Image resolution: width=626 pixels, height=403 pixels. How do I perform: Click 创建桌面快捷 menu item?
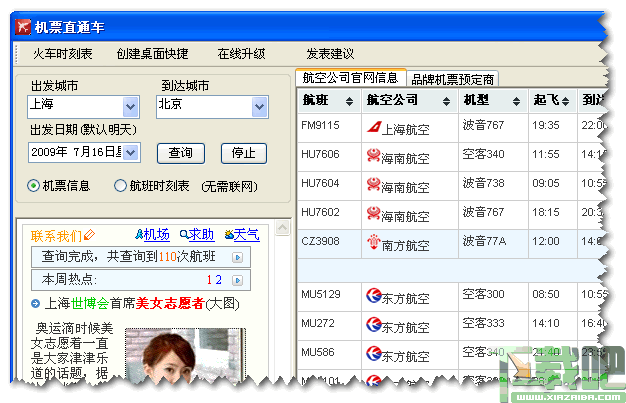pos(152,54)
